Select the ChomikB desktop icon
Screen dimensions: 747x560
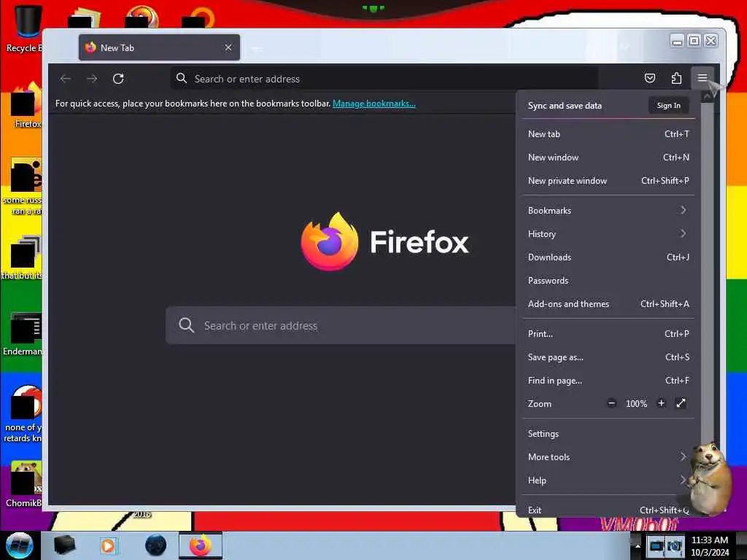(24, 484)
